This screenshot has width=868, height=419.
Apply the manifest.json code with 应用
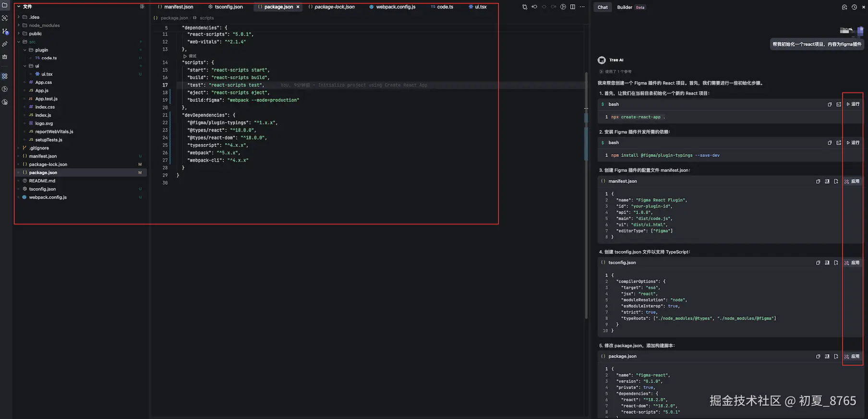852,181
